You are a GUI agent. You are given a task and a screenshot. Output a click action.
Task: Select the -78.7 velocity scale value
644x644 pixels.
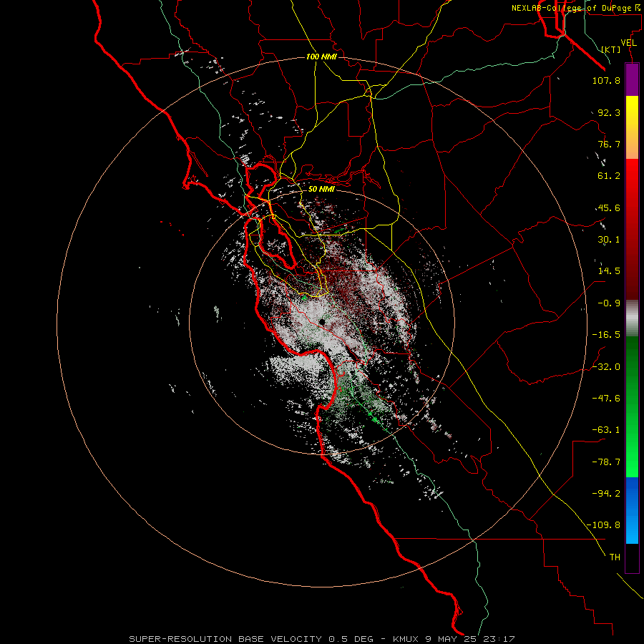606,462
